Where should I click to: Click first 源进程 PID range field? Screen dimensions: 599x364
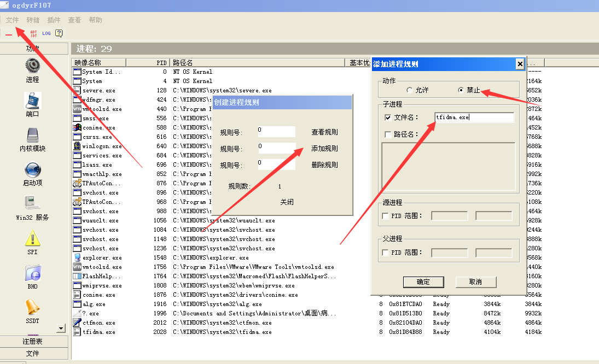450,216
